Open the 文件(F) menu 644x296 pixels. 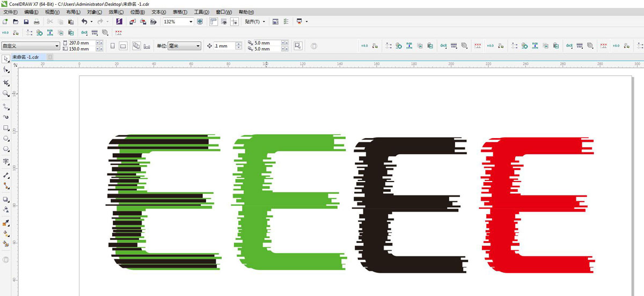pos(11,12)
